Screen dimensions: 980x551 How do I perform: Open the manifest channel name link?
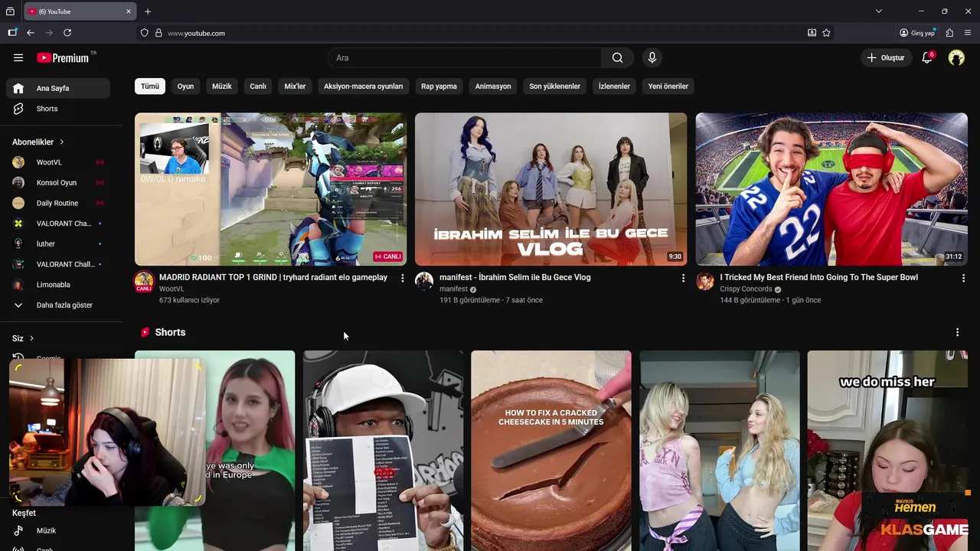click(x=453, y=289)
